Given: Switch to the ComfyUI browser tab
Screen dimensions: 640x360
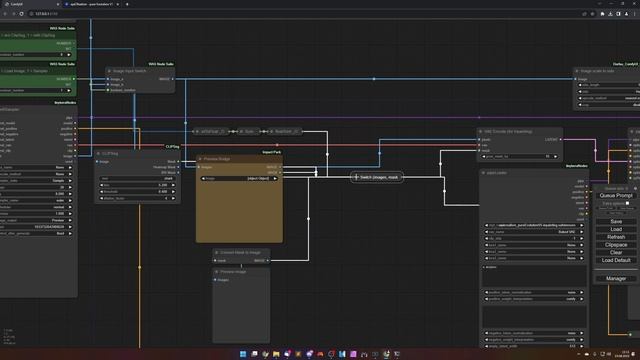Looking at the screenshot, I should 31,4.
